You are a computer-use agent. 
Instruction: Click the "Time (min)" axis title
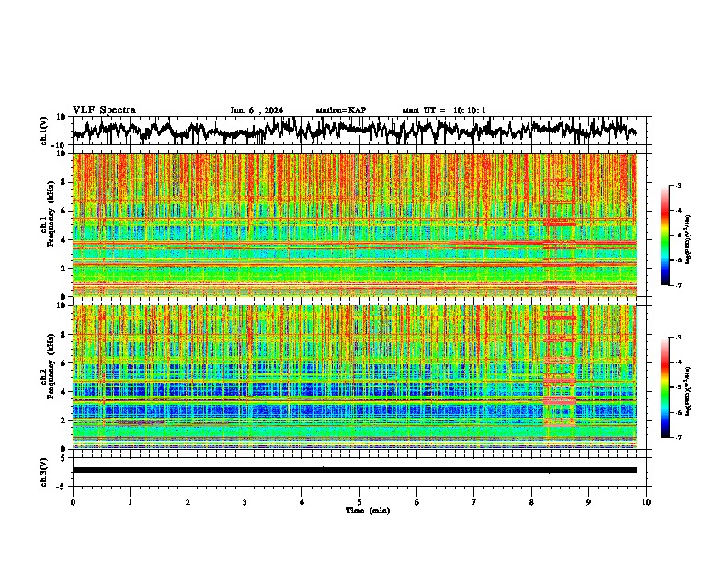[368, 511]
